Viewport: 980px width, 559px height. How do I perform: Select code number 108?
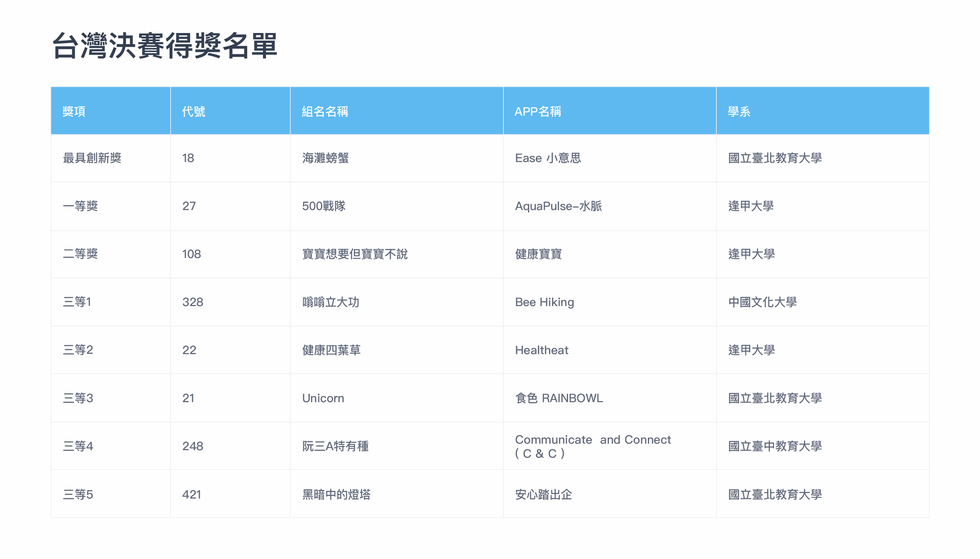coord(191,254)
